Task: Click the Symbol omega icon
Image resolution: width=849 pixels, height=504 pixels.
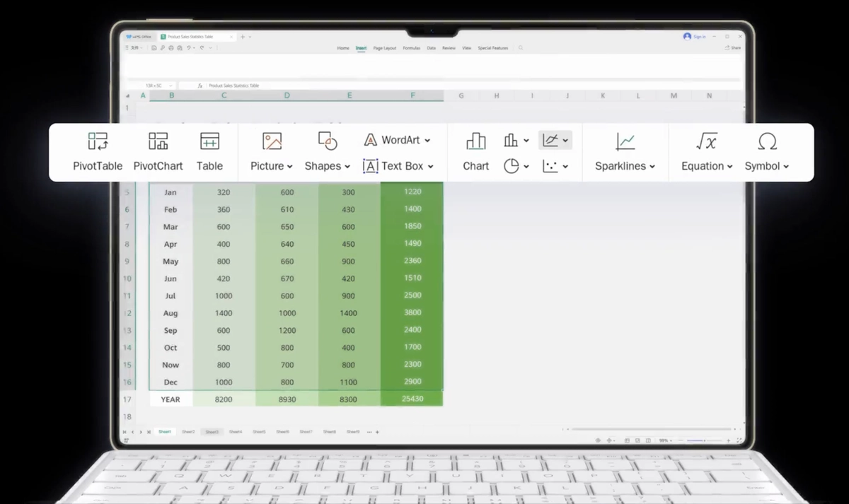Action: [767, 141]
